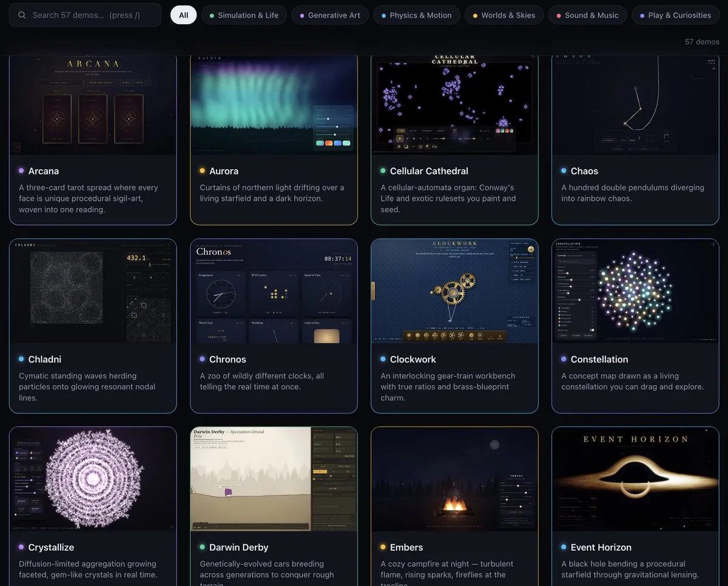This screenshot has height=586, width=728.
Task: Open the Constellation demo title link
Action: coord(599,359)
